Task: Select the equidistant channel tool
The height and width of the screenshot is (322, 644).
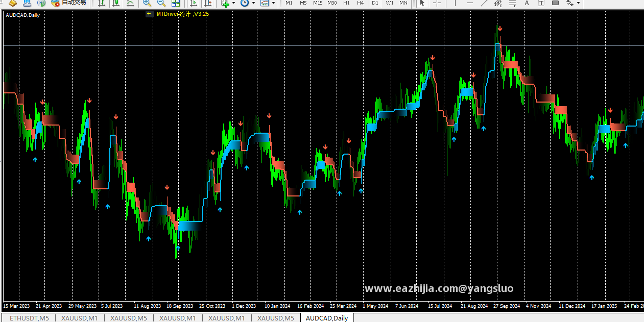Action: [x=498, y=3]
